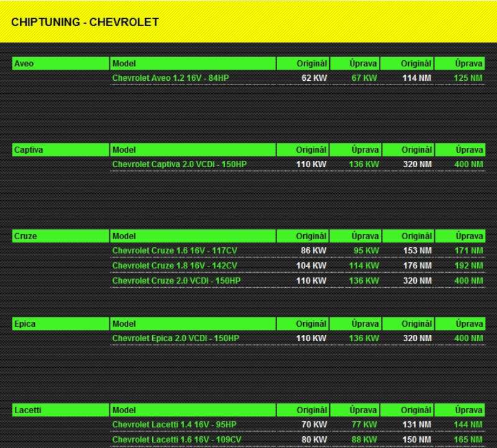Select the Captiva section header
This screenshot has width=497, height=448.
pos(60,150)
